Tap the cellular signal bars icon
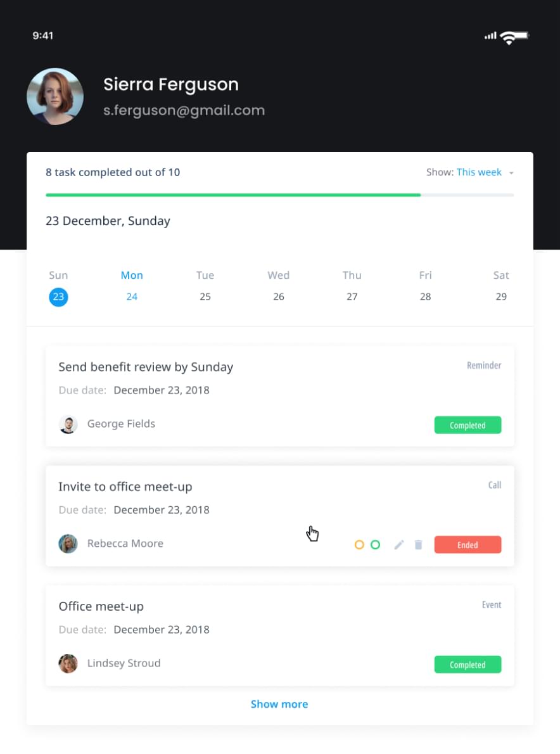Image resolution: width=560 pixels, height=754 pixels. pyautogui.click(x=490, y=36)
